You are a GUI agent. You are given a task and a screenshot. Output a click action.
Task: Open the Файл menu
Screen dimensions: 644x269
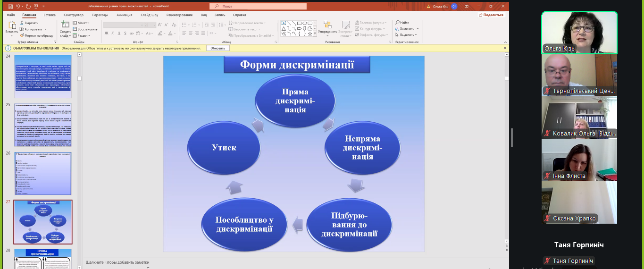point(11,15)
